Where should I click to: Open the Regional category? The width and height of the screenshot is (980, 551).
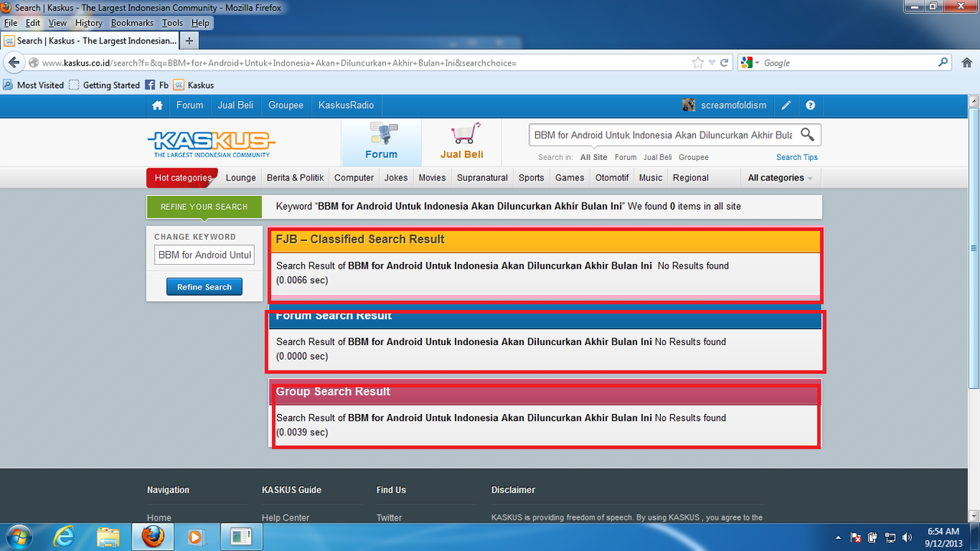[691, 178]
